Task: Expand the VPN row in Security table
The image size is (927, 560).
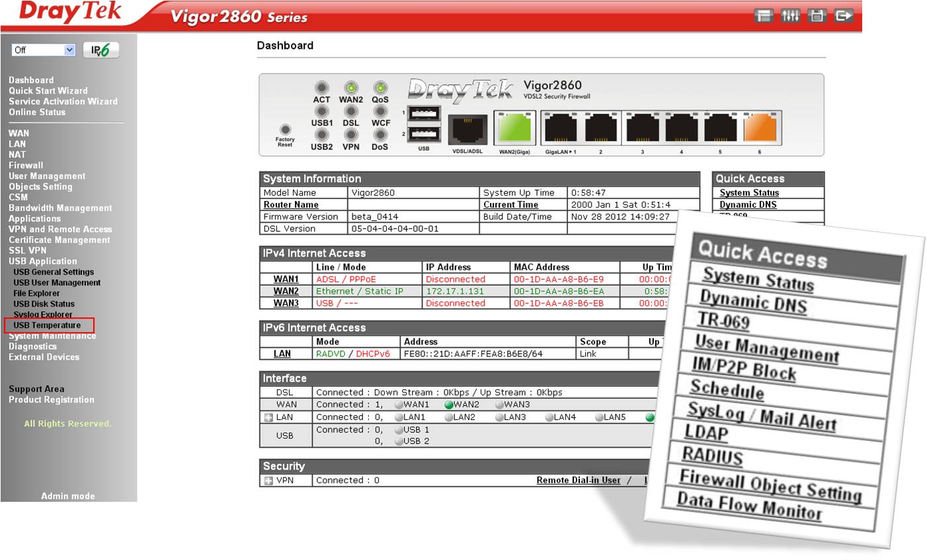Action: pos(268,481)
